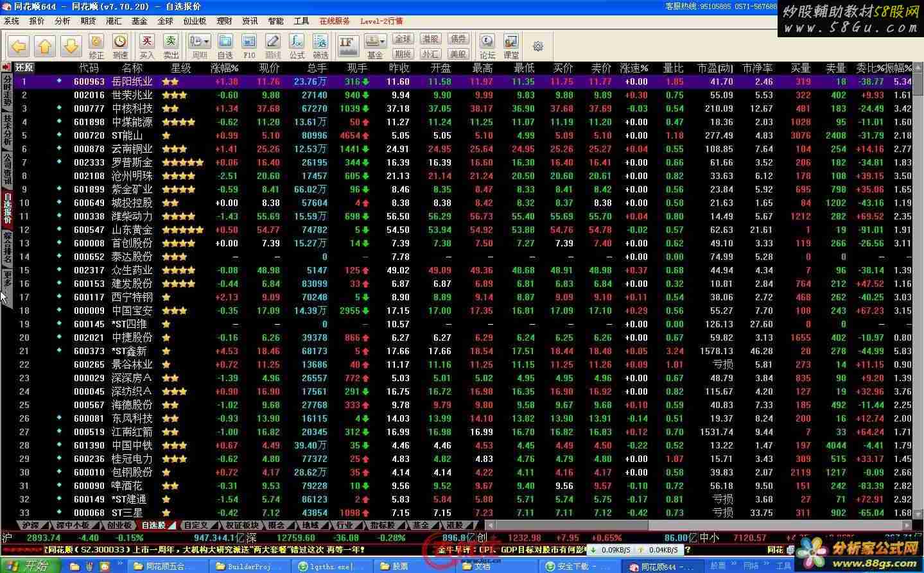The height and width of the screenshot is (573, 924).
Task: Click the scrolling news ticker about SZ.300033
Action: 205,549
